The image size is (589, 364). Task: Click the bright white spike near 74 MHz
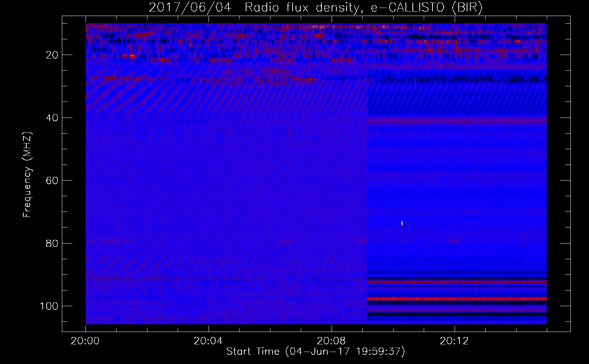[402, 223]
